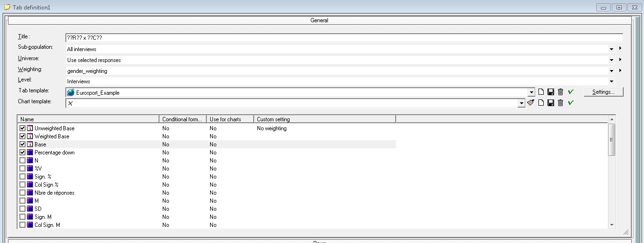Enable the Sign. % checkbox
The image size is (644, 243).
pos(22,177)
